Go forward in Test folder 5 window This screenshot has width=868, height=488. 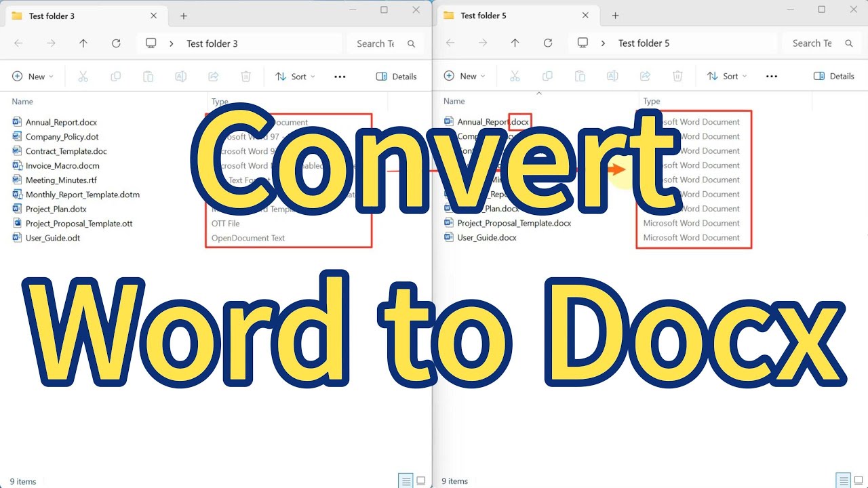click(483, 43)
